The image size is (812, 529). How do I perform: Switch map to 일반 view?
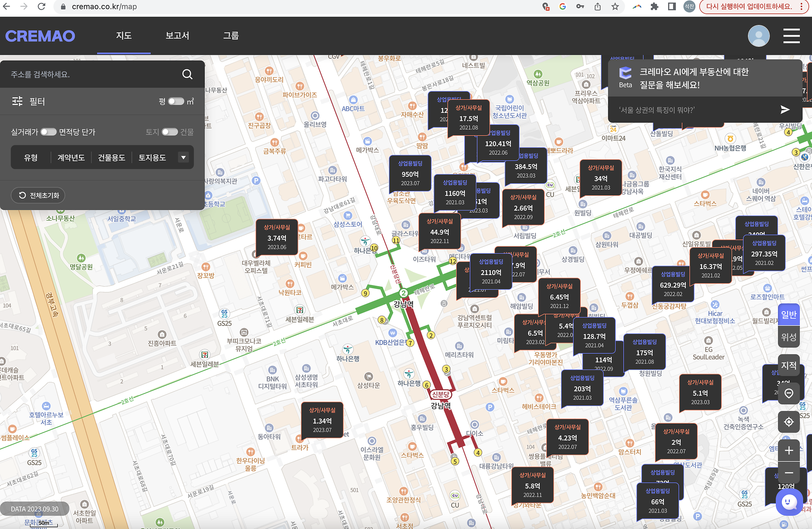(x=789, y=314)
